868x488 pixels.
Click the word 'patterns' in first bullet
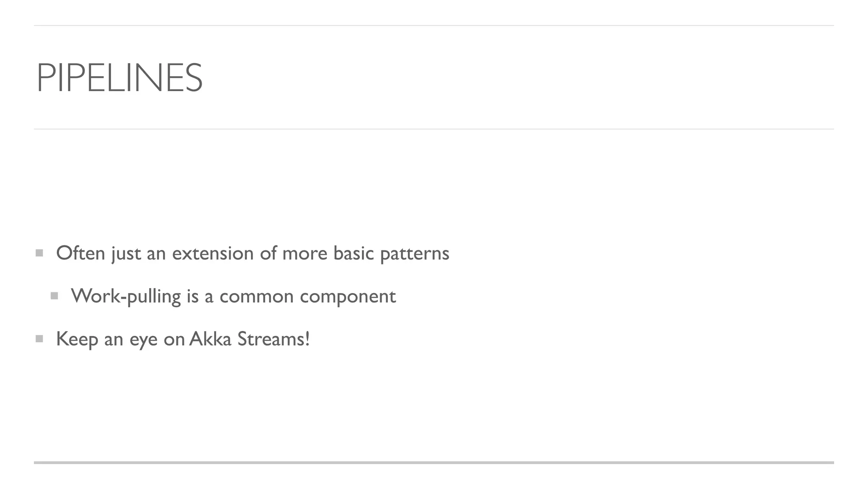(415, 254)
